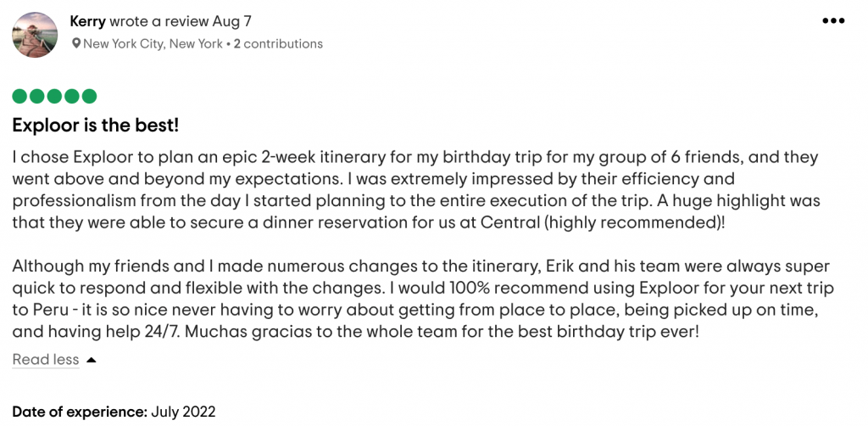Screen dimensions: 868x426
Task: Open review titled Exploor is the best!
Action: point(95,126)
